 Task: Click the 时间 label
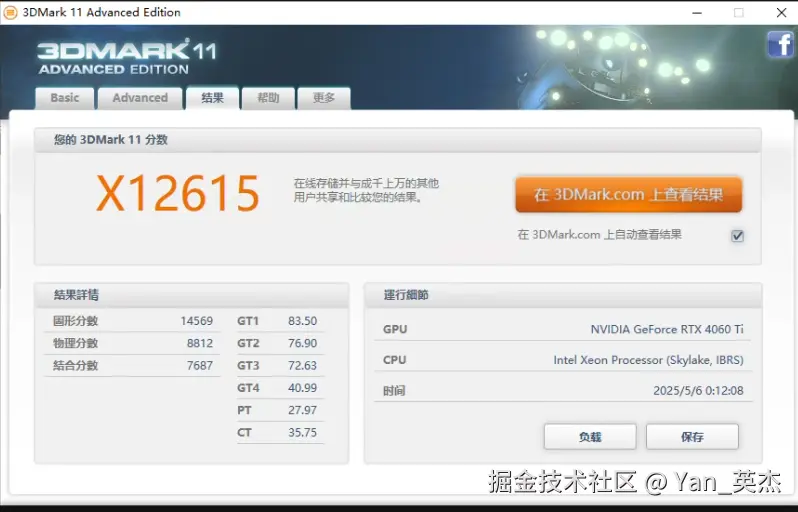[x=394, y=391]
